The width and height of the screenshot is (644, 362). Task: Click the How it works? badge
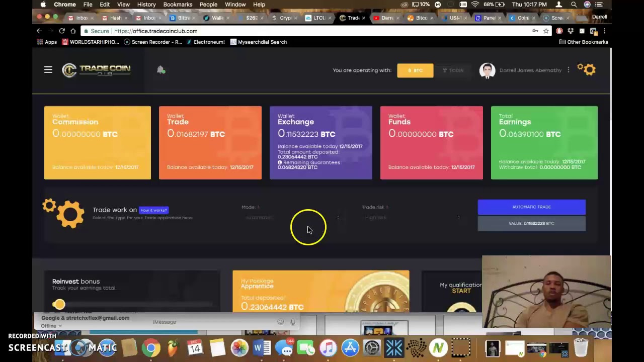(x=153, y=210)
